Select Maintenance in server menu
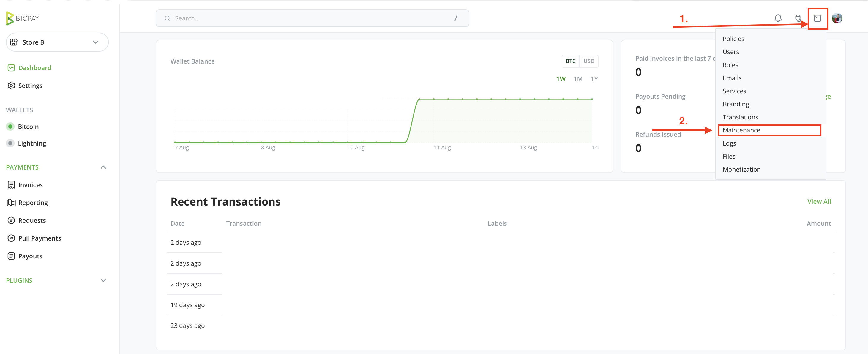Image resolution: width=868 pixels, height=354 pixels. pos(770,130)
